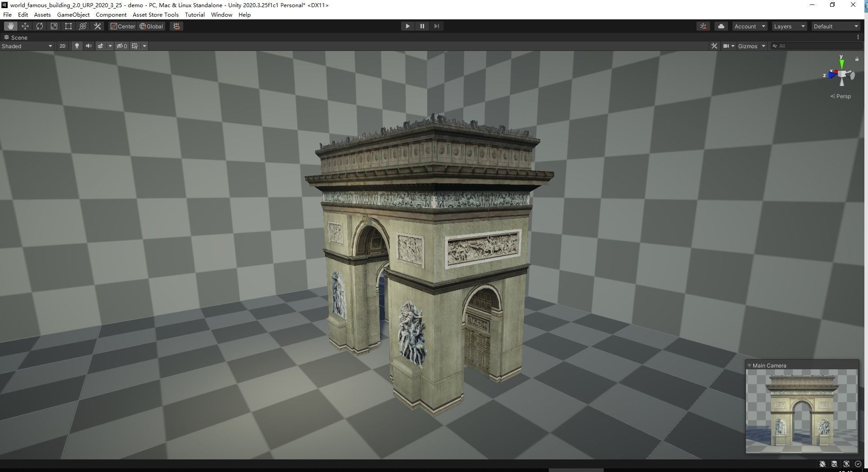
Task: Toggle pivot mode Center button
Action: [123, 26]
